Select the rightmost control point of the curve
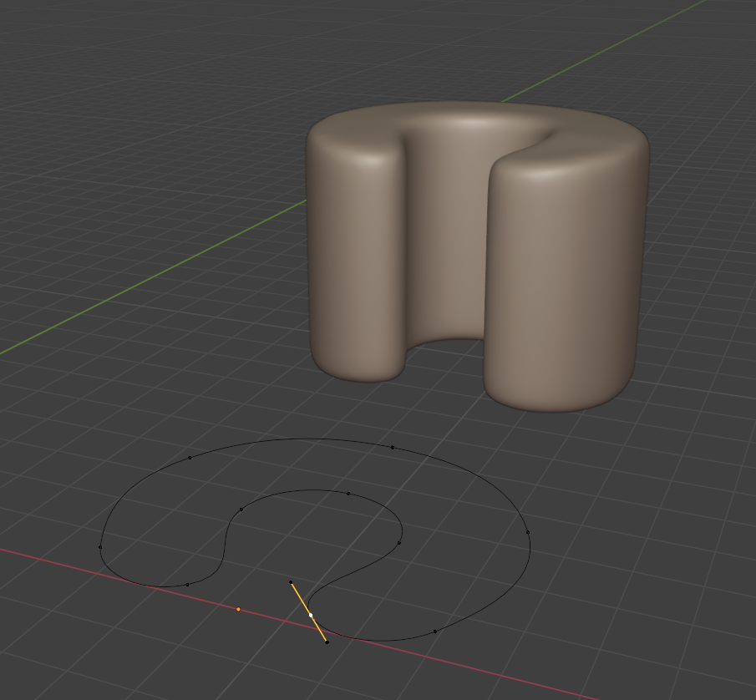The image size is (756, 700). click(528, 532)
